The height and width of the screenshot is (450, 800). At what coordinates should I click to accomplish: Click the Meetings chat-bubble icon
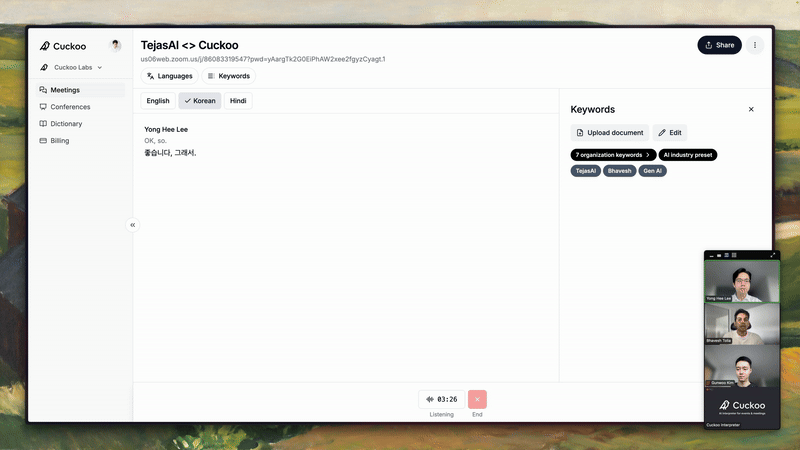tap(43, 90)
